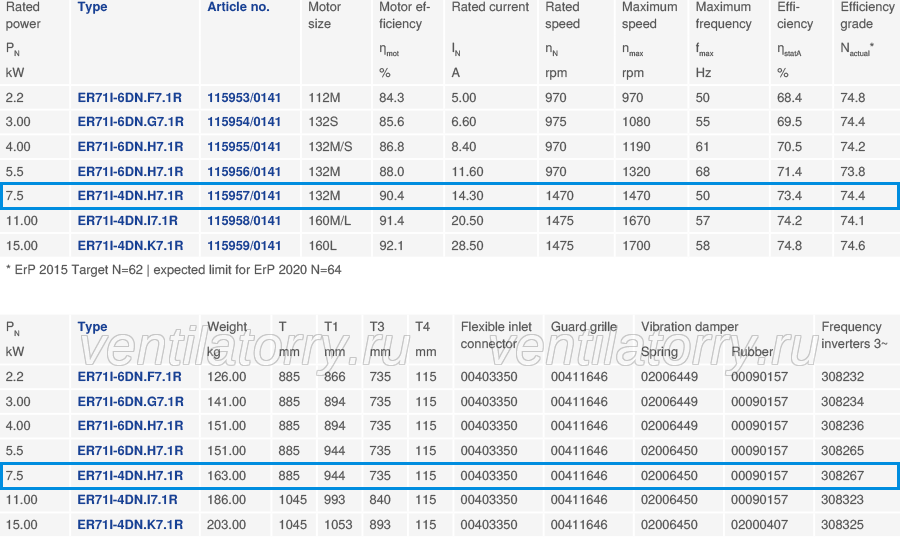Click the 'Guard grille' column header

pos(584,327)
